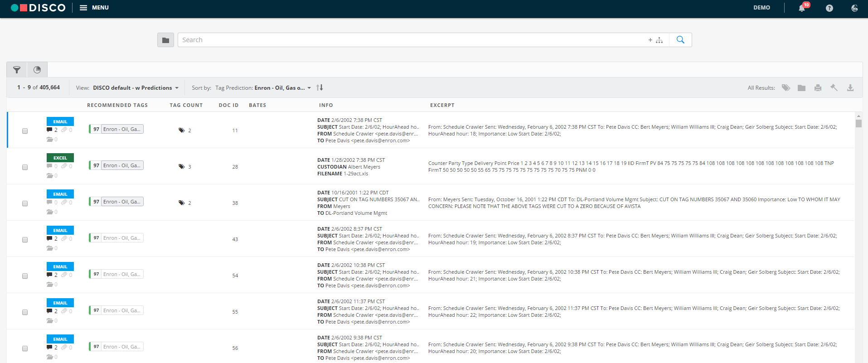Click results list vertical scrollbar thumb
The height and width of the screenshot is (363, 868).
858,123
